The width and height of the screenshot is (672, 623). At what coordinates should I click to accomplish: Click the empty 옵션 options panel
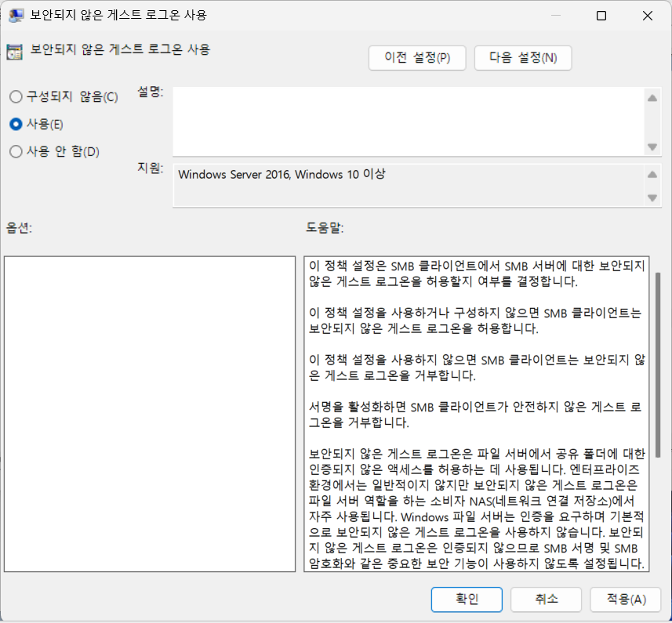150,414
